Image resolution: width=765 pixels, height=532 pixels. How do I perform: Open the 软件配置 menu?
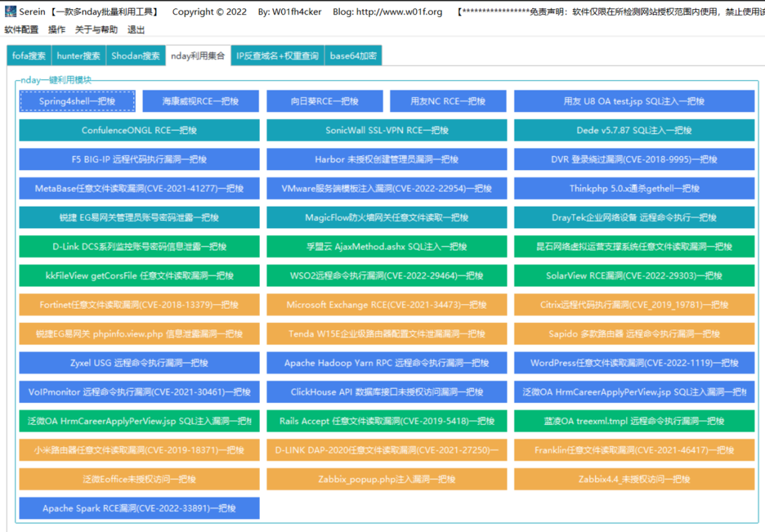point(21,30)
